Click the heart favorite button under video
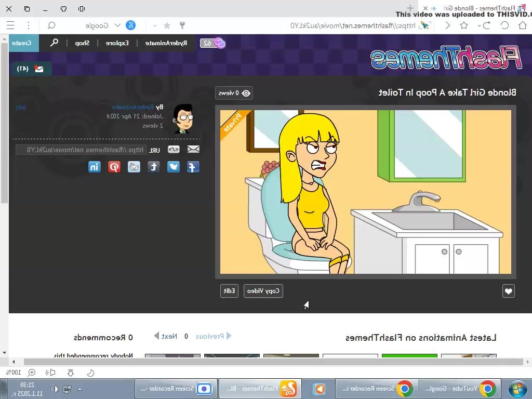The height and width of the screenshot is (399, 532). coord(508,291)
